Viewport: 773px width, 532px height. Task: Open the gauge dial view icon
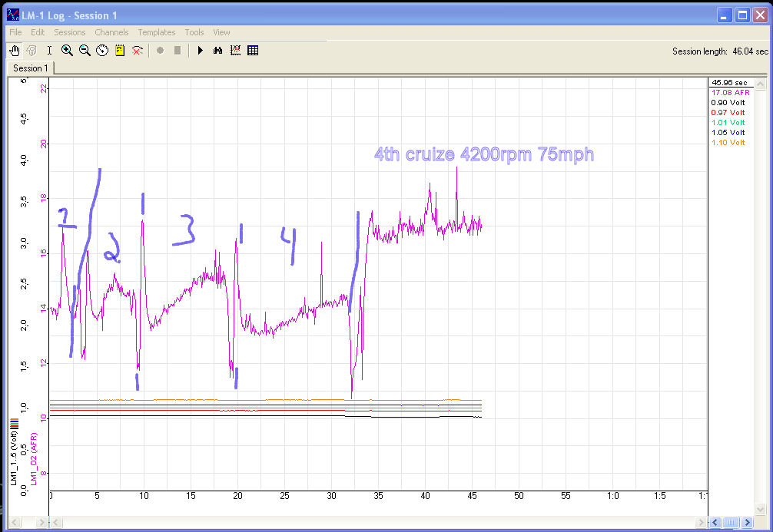click(102, 50)
